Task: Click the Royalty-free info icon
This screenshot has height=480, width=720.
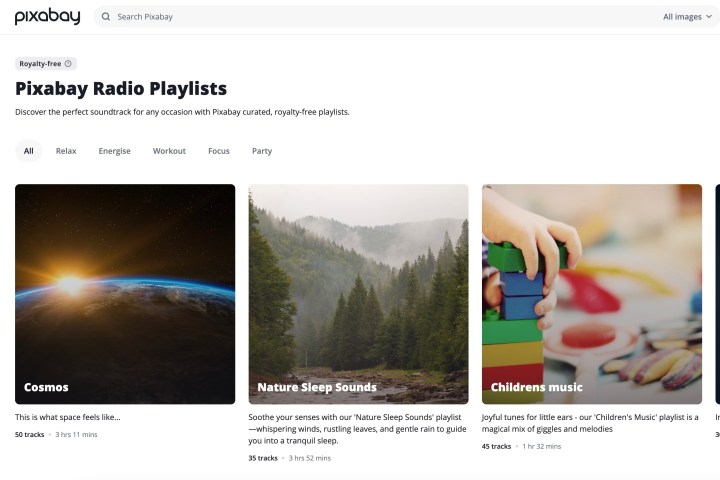Action: click(68, 63)
